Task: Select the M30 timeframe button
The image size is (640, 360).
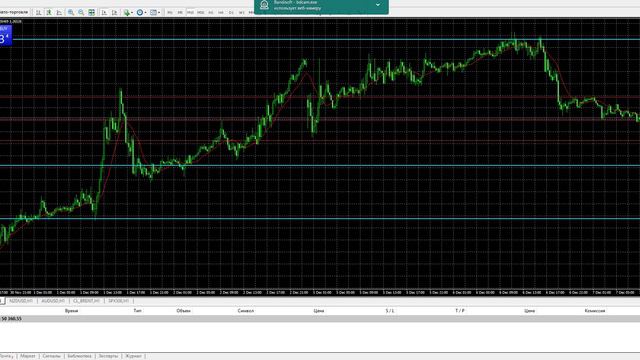Action: [x=200, y=13]
